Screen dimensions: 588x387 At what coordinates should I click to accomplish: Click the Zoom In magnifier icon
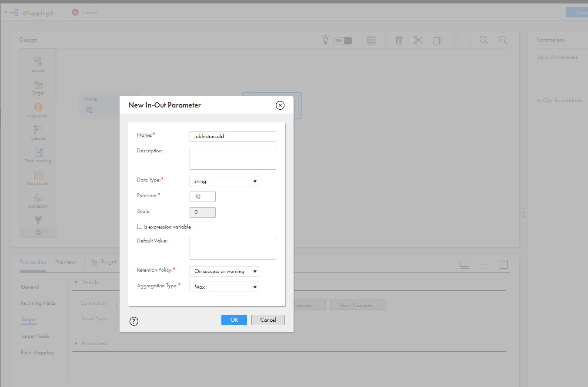(x=484, y=40)
